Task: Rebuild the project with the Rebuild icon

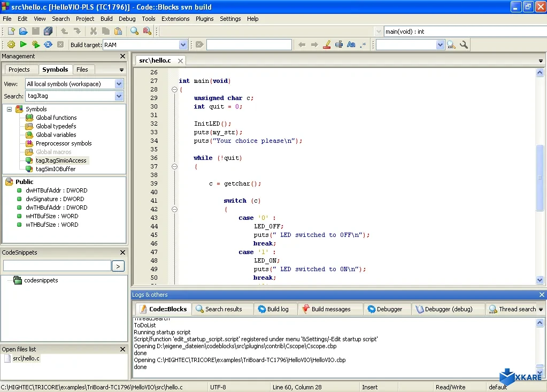Action: tap(47, 44)
